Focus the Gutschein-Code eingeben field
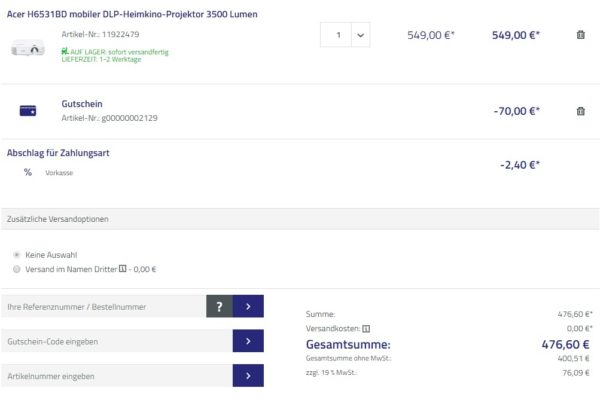Viewport: 600px width, 400px height. (115, 341)
